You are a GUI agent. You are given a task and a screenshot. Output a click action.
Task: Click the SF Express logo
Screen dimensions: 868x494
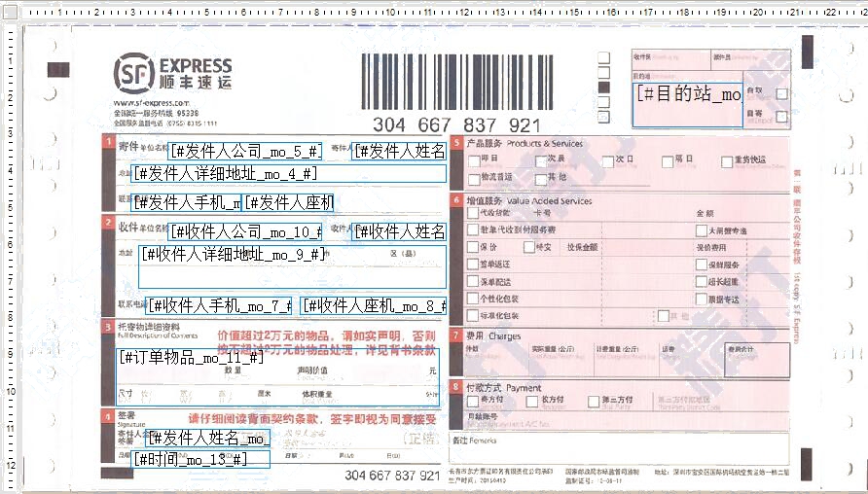pos(172,73)
